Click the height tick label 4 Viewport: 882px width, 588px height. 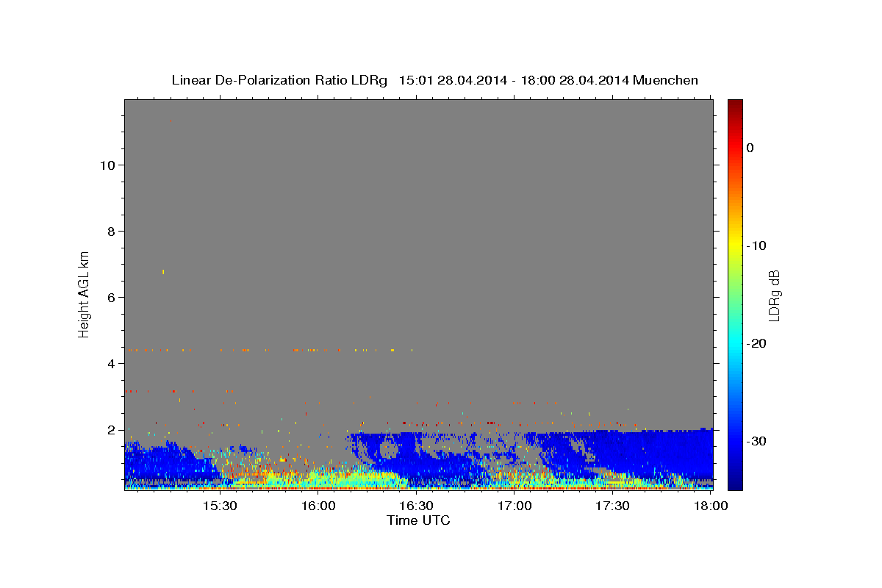click(x=112, y=364)
